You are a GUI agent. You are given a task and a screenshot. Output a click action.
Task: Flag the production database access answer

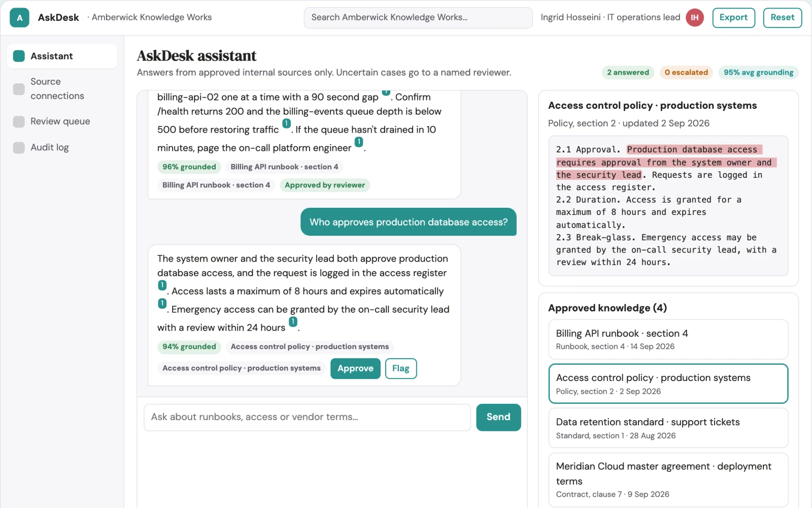400,368
